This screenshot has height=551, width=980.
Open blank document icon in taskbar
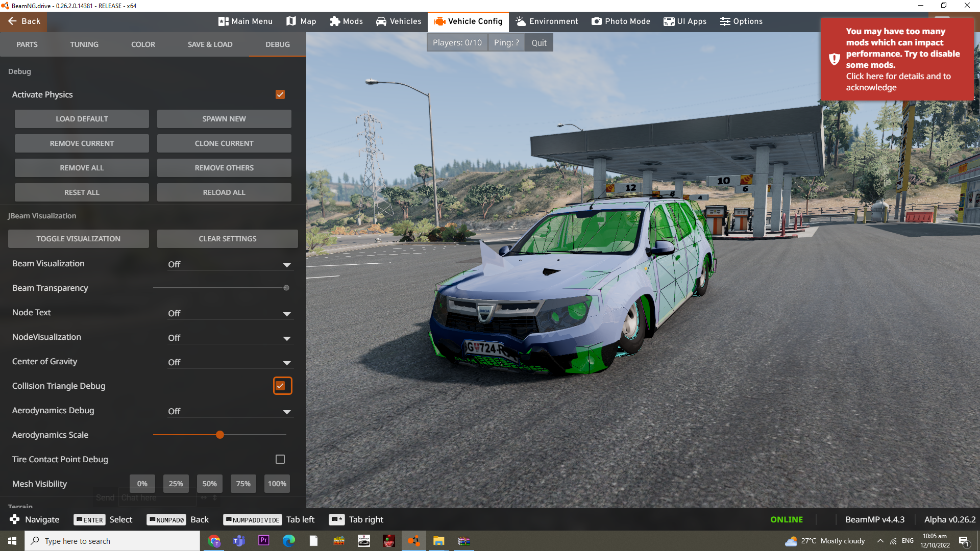coord(314,541)
